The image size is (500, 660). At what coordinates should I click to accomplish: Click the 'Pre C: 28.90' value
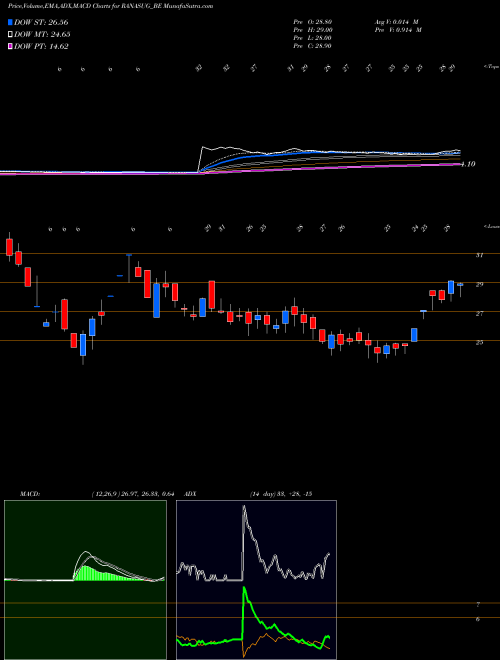point(313,46)
